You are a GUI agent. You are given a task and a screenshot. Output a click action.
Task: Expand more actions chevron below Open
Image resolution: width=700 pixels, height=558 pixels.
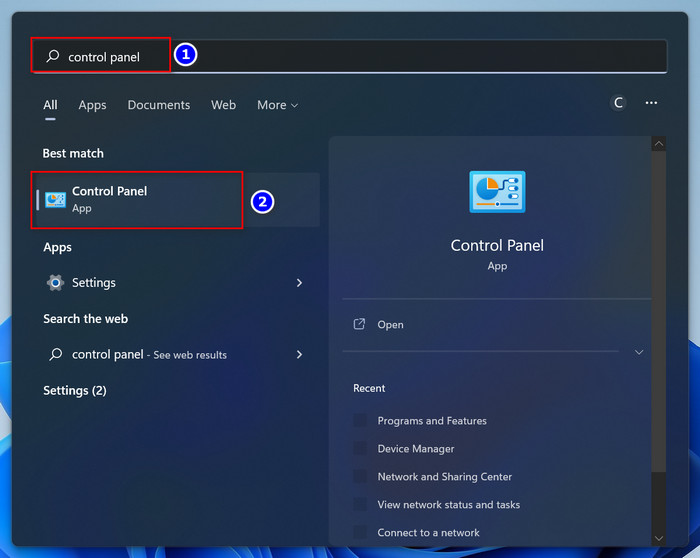(x=639, y=352)
